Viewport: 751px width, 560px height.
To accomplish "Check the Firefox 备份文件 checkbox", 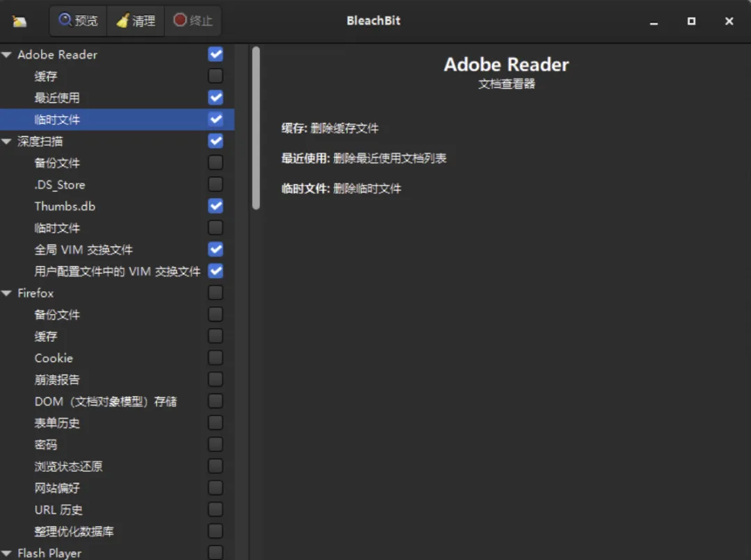I will point(216,315).
